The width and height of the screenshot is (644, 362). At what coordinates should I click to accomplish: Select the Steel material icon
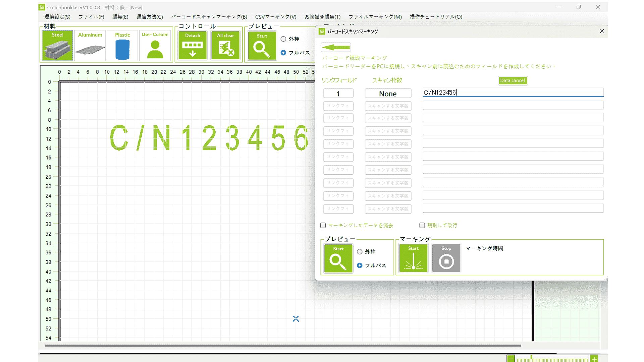[57, 45]
